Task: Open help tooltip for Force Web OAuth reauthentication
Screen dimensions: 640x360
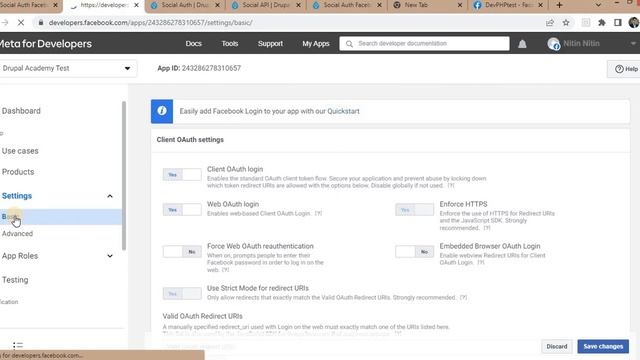Action: [x=225, y=270]
